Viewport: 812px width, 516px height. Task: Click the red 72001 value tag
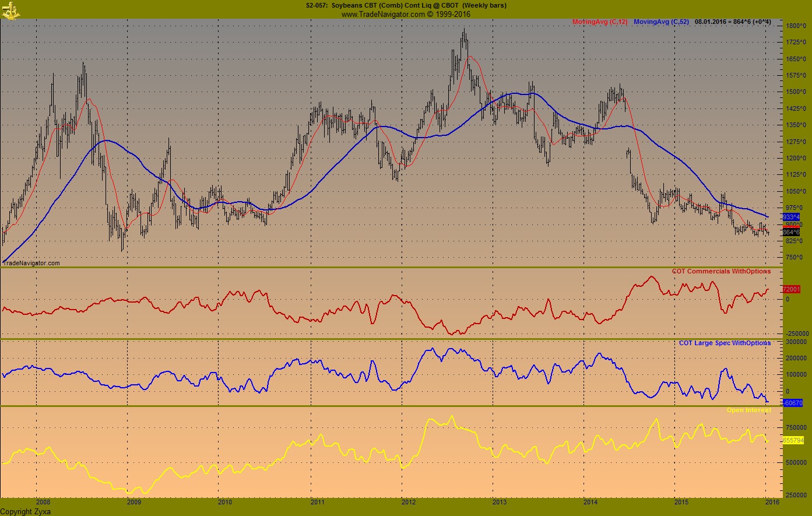[790, 289]
